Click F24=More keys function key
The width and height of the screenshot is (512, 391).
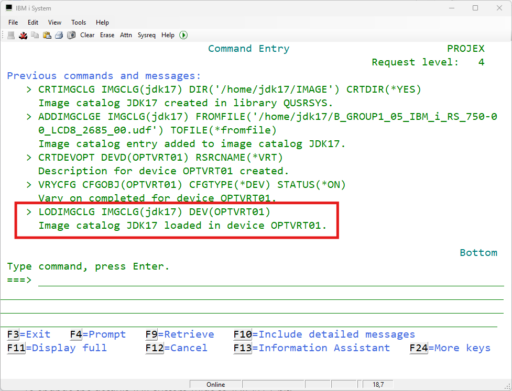(450, 348)
